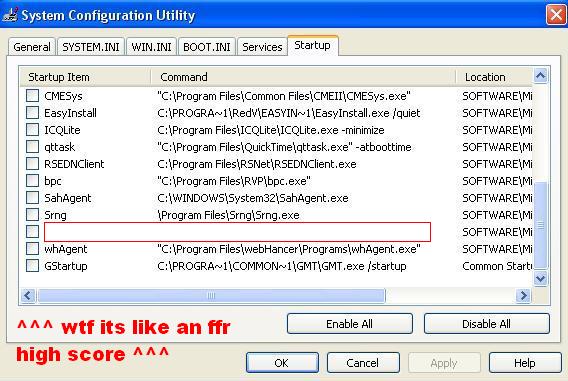Image resolution: width=568 pixels, height=381 pixels.
Task: Tick the ICQLite startup checkbox
Action: [x=32, y=130]
